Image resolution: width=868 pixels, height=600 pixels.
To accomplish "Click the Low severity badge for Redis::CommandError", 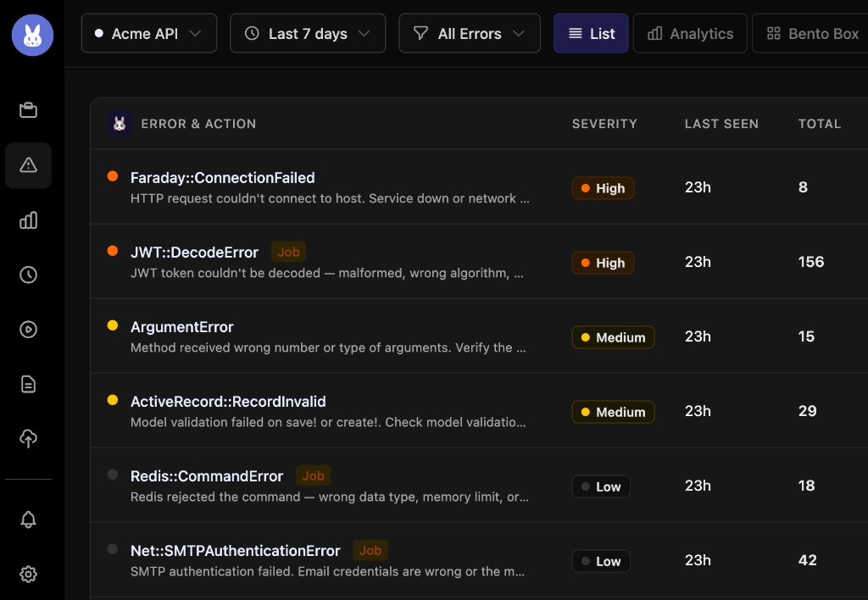I will 601,486.
